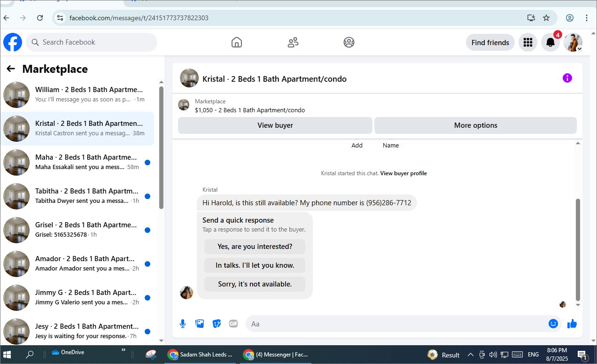Open the ENG language indicator
This screenshot has height=364, width=597.
533,355
